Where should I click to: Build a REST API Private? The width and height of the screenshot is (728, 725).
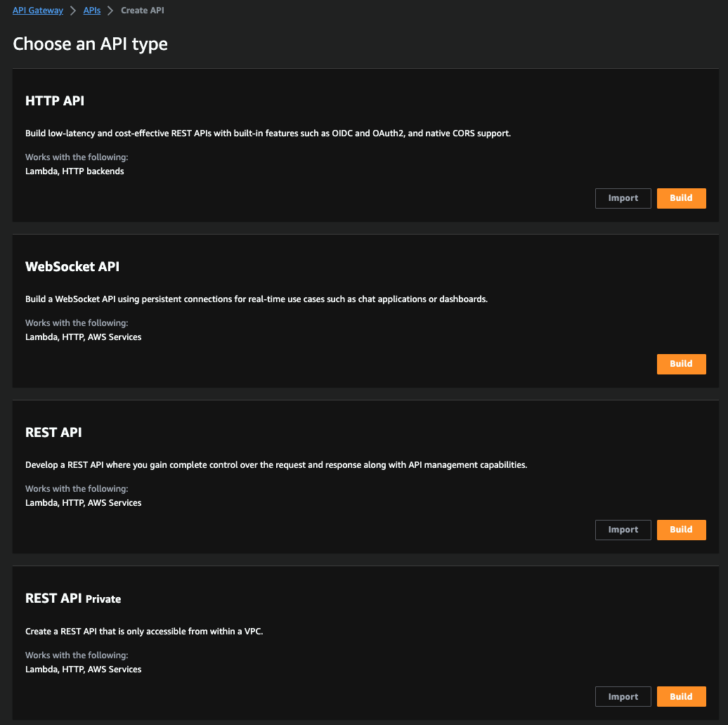681,697
